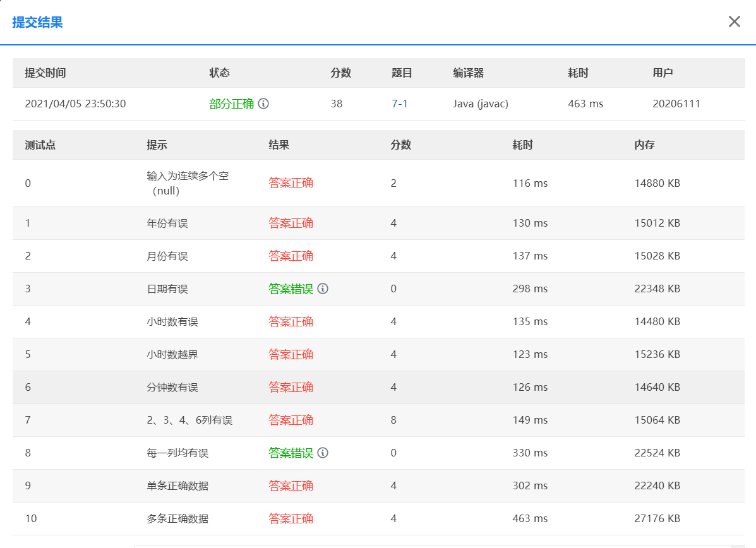This screenshot has height=548, width=756.
Task: Click the 编译器 column header
Action: click(x=468, y=73)
